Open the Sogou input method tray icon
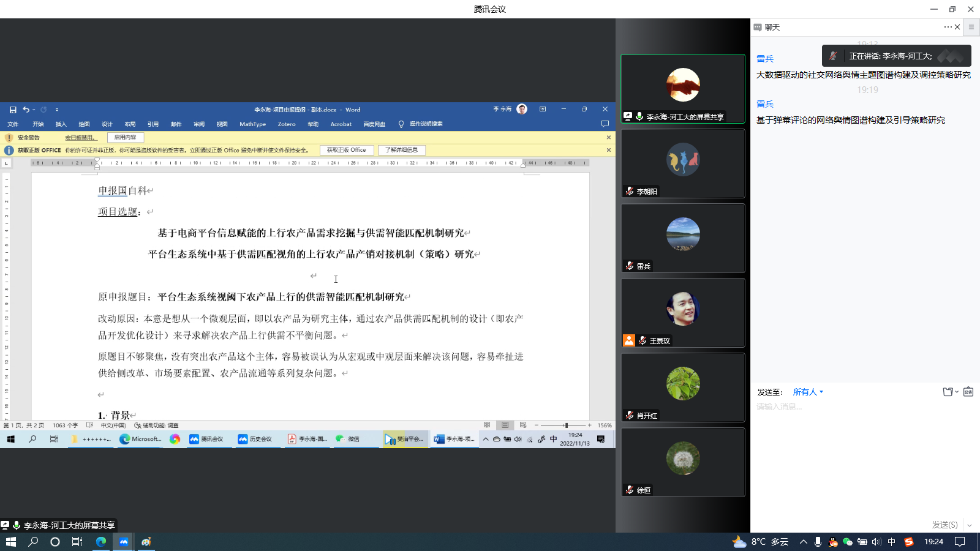 tap(909, 542)
